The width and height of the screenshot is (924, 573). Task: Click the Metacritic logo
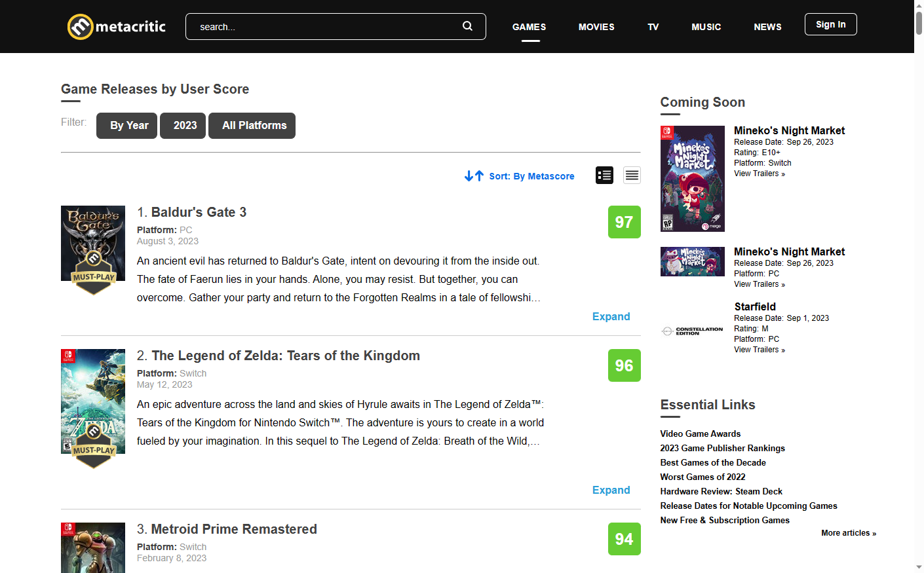point(117,27)
